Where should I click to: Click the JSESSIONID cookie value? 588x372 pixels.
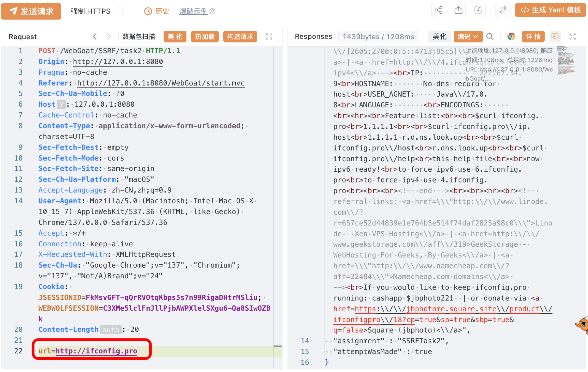click(x=171, y=298)
